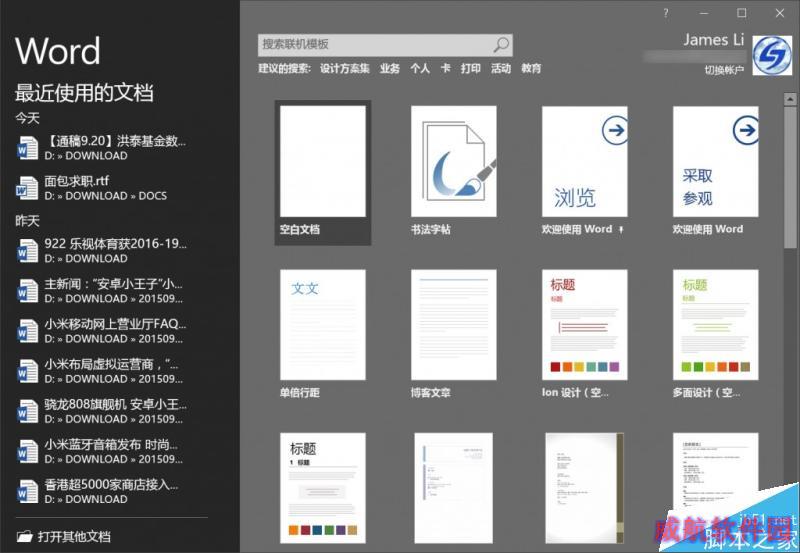This screenshot has width=800, height=553.
Task: Open recent file 面包求职.rtf
Action: point(102,188)
